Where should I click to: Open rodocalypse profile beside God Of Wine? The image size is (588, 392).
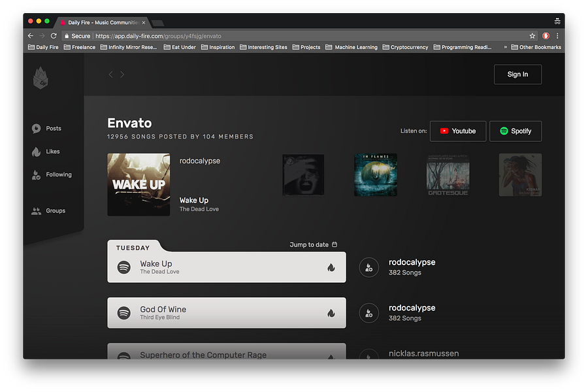coord(412,308)
